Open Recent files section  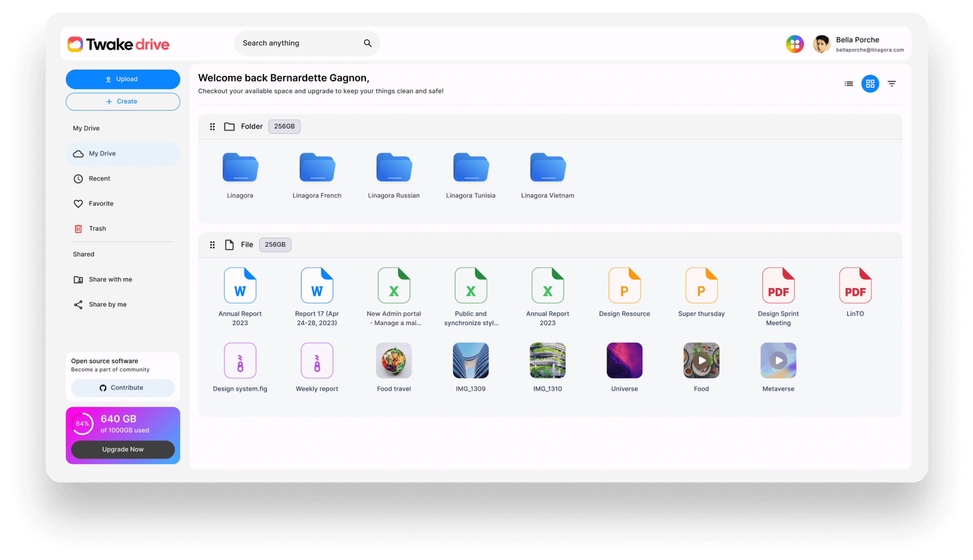(100, 179)
